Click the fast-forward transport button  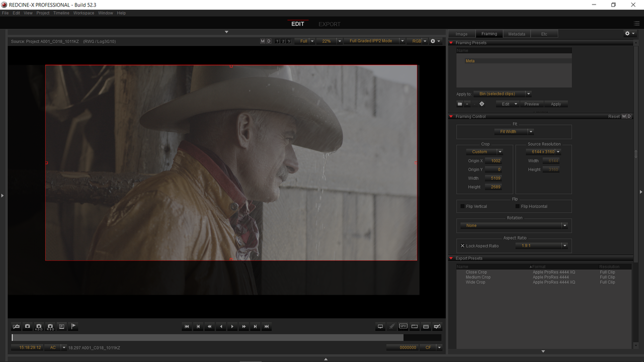[x=244, y=326]
